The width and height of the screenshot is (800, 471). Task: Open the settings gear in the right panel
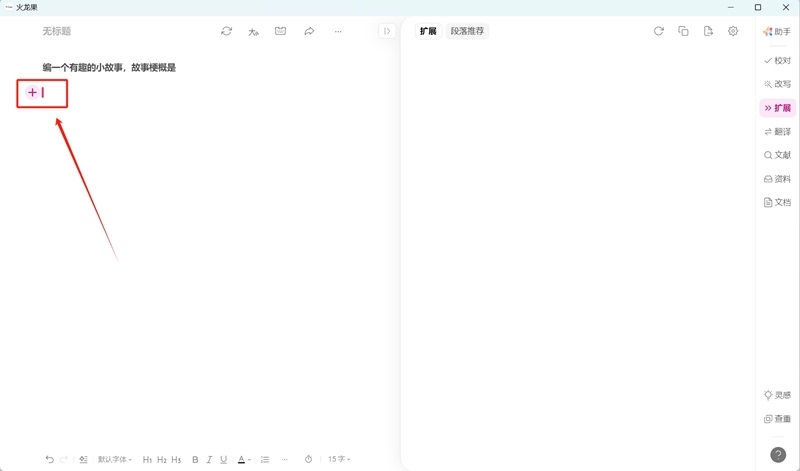pyautogui.click(x=733, y=31)
